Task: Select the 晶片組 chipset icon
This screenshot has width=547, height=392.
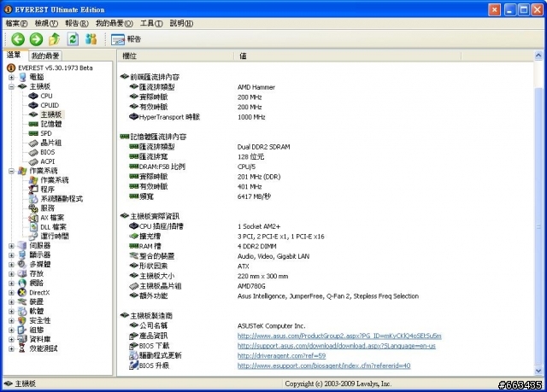Action: coord(33,143)
